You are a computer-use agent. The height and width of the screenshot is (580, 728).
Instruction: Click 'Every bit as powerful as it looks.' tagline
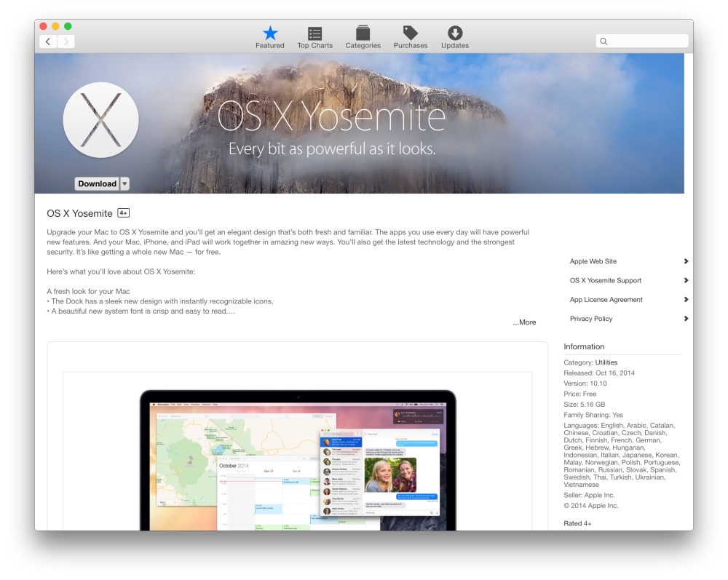(332, 149)
